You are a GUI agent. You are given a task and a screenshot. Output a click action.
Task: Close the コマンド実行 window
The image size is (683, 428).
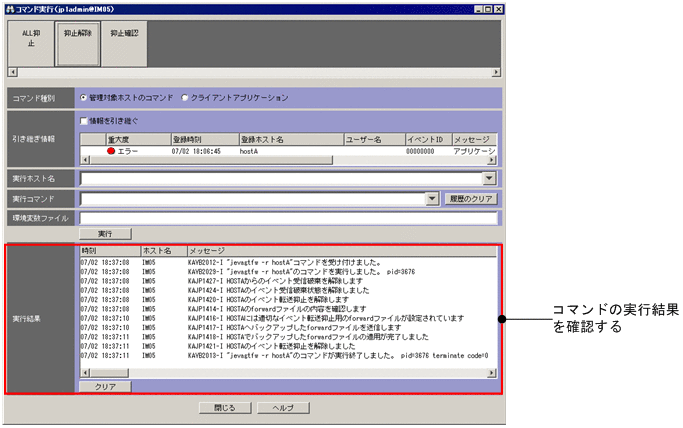[x=498, y=9]
